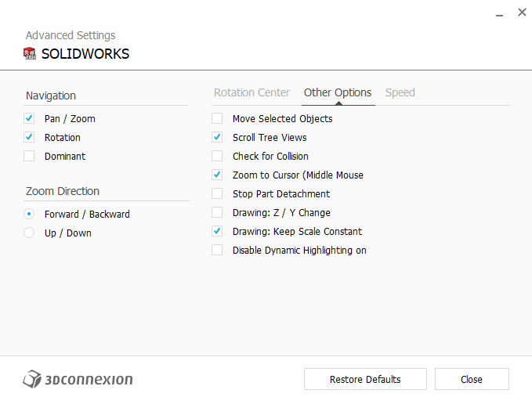532x397 pixels.
Task: Uncheck the Rotation navigation option
Action: pyautogui.click(x=29, y=137)
